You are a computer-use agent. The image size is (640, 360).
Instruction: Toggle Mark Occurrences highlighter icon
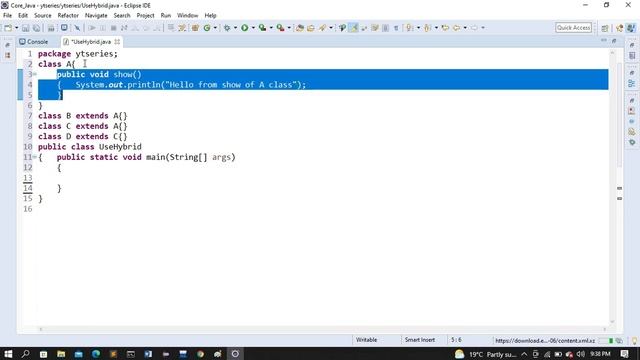[353, 28]
